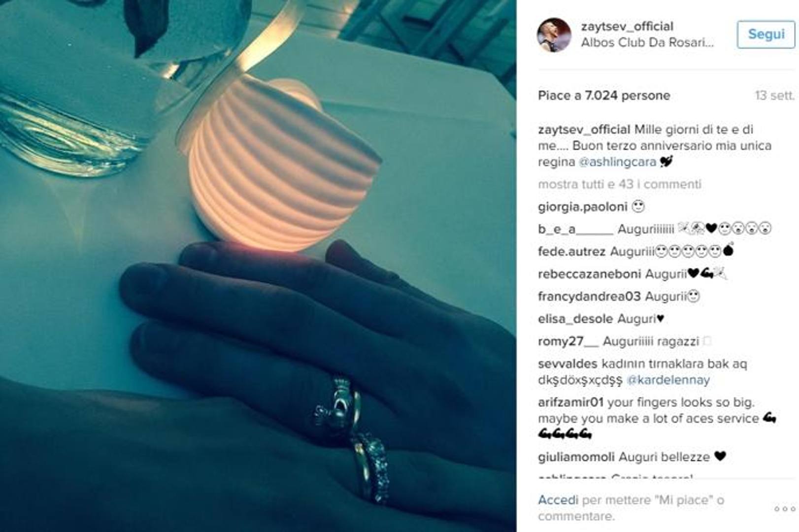Open zaytsev_official profile avatar
799x532 pixels.
554,35
